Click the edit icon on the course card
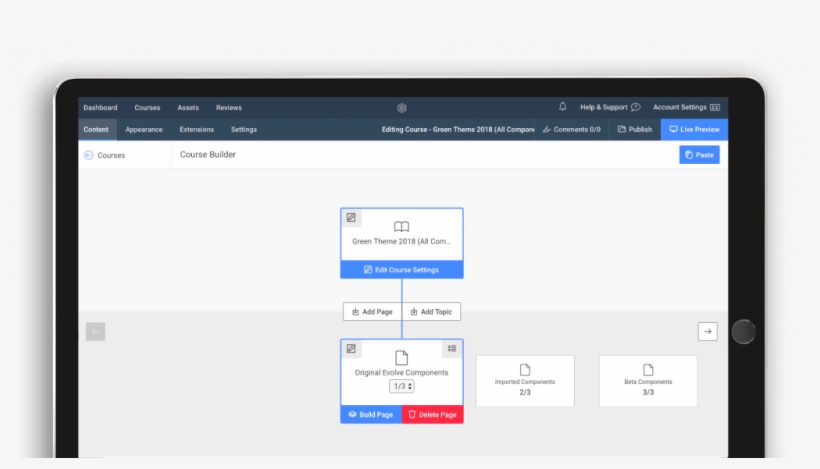 (351, 218)
